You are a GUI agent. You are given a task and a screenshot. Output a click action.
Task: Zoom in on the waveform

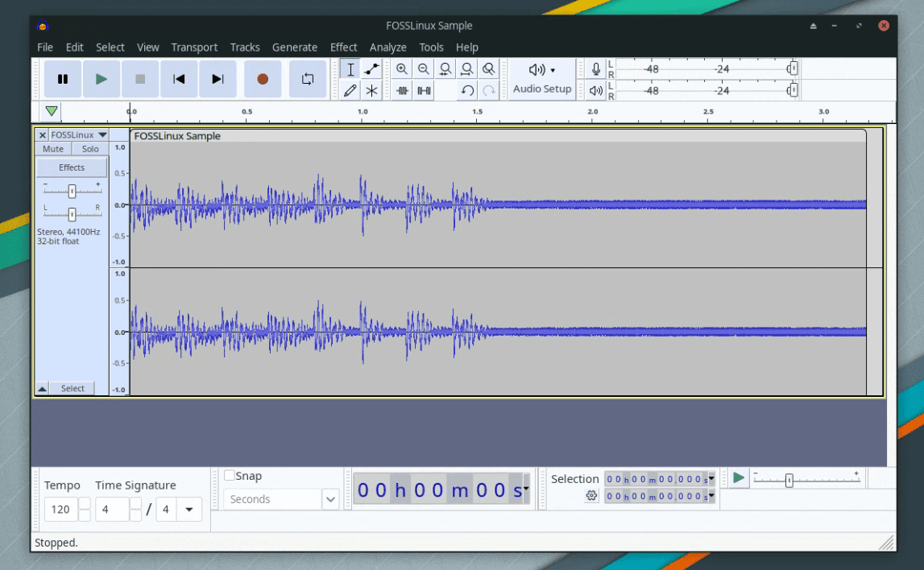point(402,69)
